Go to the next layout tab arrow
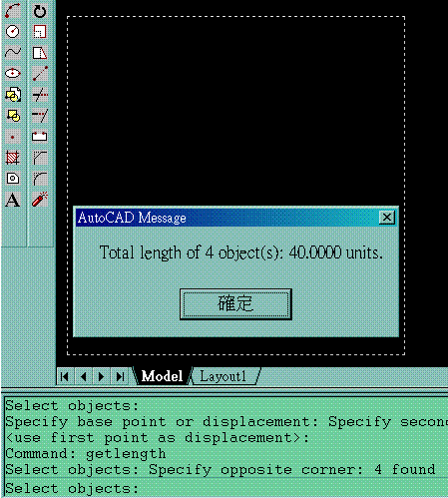The width and height of the screenshot is (448, 498). click(102, 376)
